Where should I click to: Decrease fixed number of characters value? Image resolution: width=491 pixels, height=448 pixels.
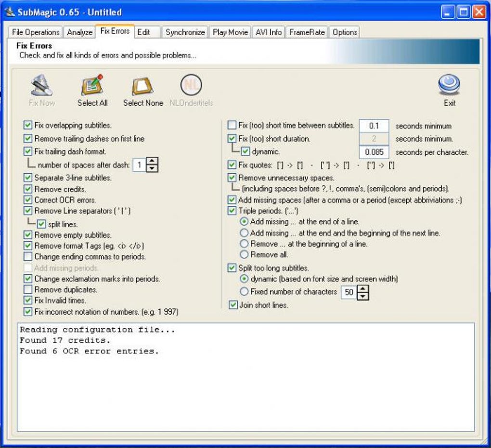(362, 296)
